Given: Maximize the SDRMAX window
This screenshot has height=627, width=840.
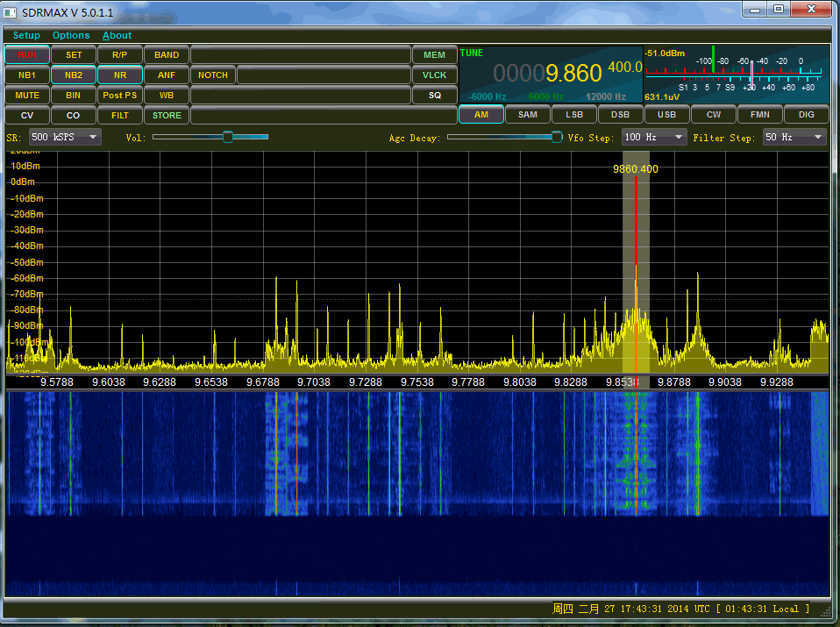Looking at the screenshot, I should 779,9.
